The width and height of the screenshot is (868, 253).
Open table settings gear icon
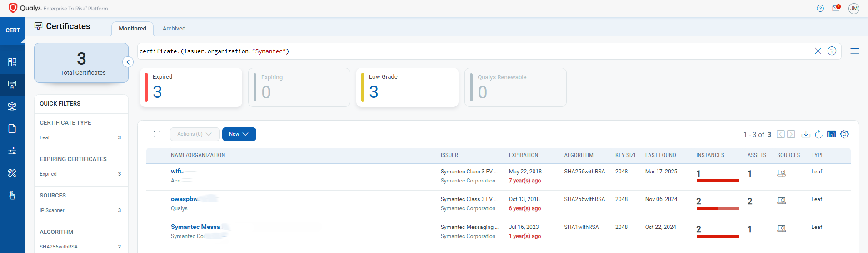[x=844, y=134]
